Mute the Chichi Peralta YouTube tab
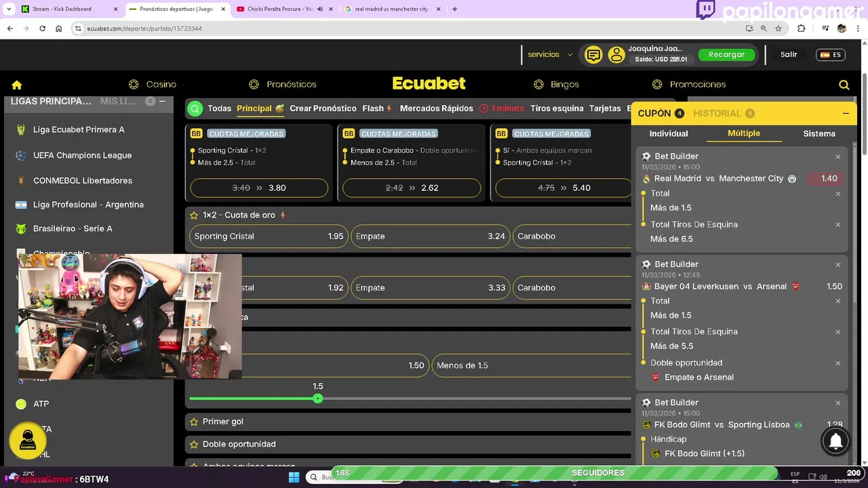 (x=320, y=9)
